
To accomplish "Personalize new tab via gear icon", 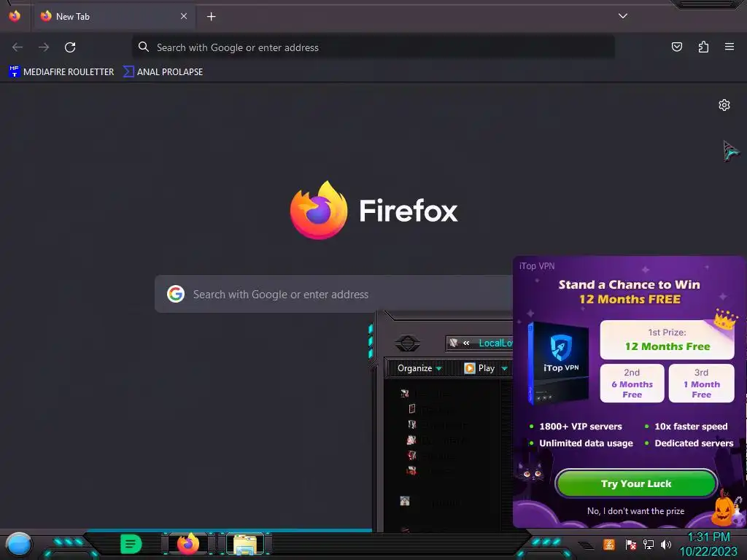I will tap(724, 105).
